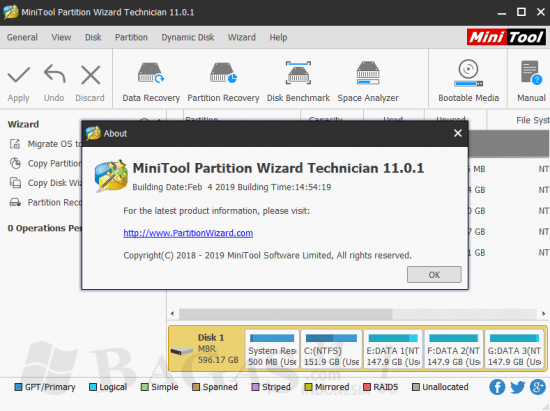Screen dimensions: 550x411
Task: Click the Spanned legend swatch
Action: point(196,387)
